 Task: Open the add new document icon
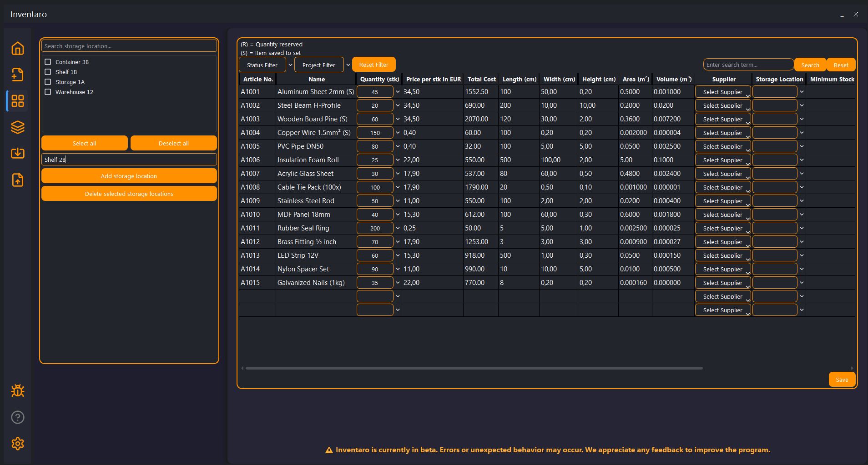[18, 75]
